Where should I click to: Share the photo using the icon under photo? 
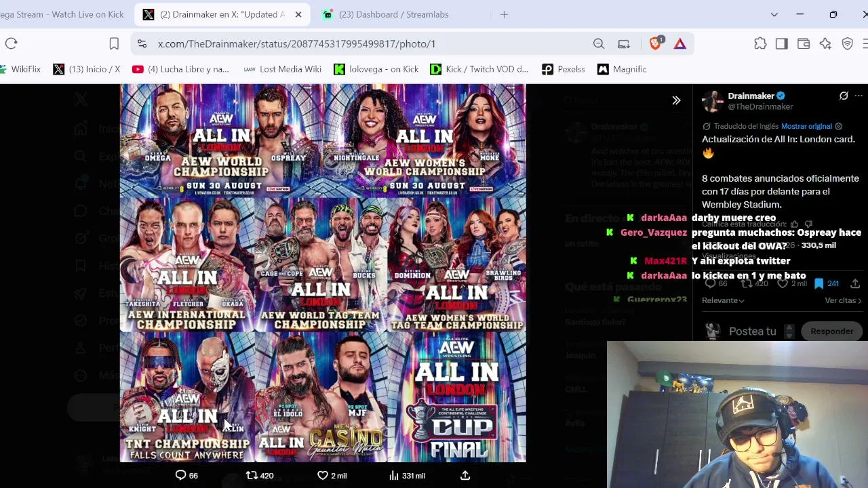point(465,476)
